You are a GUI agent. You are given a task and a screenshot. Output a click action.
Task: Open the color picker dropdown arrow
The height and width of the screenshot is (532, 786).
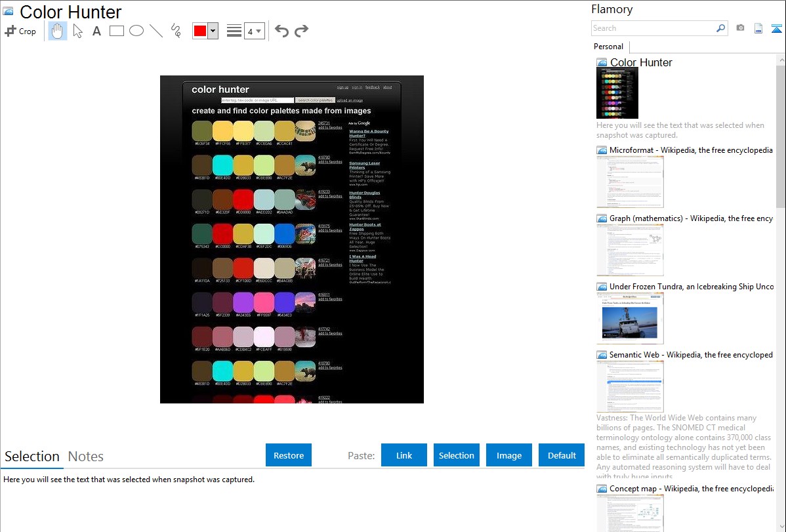tap(213, 31)
